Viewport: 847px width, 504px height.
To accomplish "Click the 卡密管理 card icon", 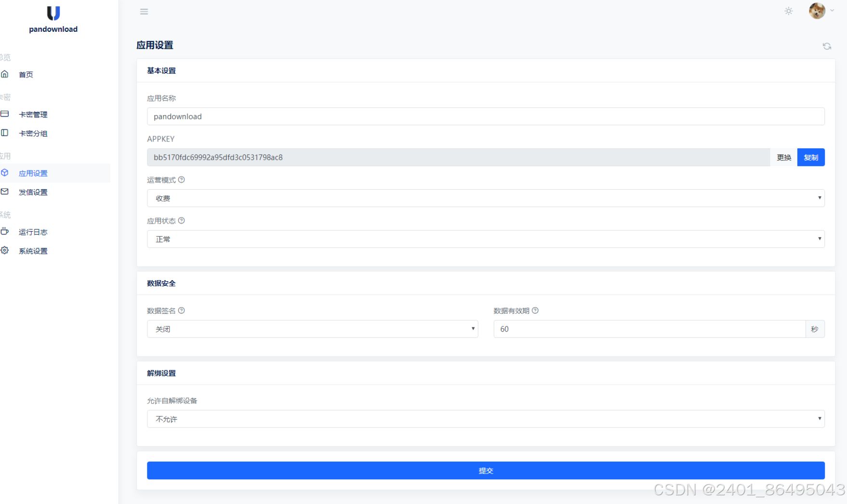I will coord(5,114).
